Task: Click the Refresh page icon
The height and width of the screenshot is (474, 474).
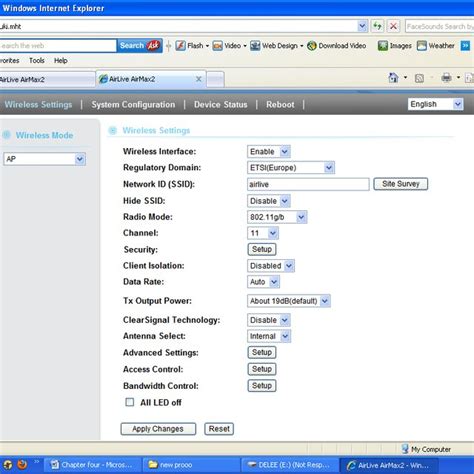Action: (377, 26)
